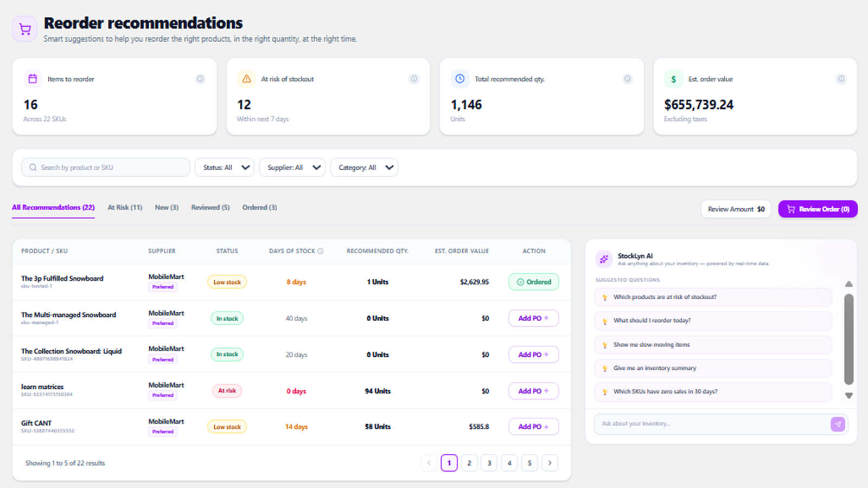
Task: Click the warning triangle icon on stockout card
Action: pyautogui.click(x=247, y=79)
